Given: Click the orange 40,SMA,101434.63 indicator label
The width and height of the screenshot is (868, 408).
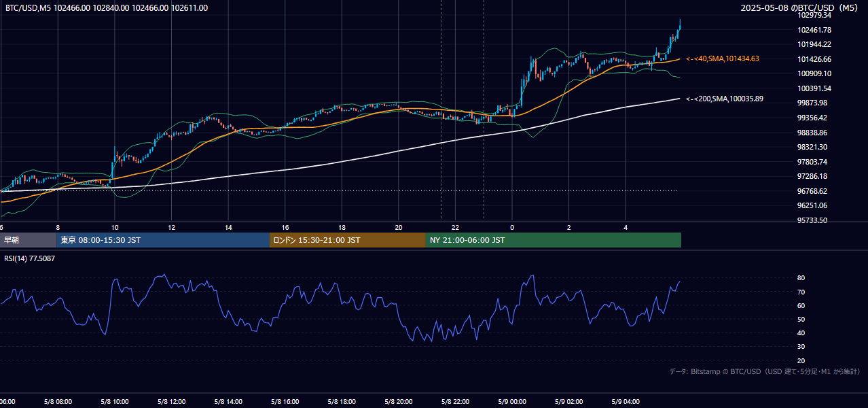Looking at the screenshot, I should 723,59.
